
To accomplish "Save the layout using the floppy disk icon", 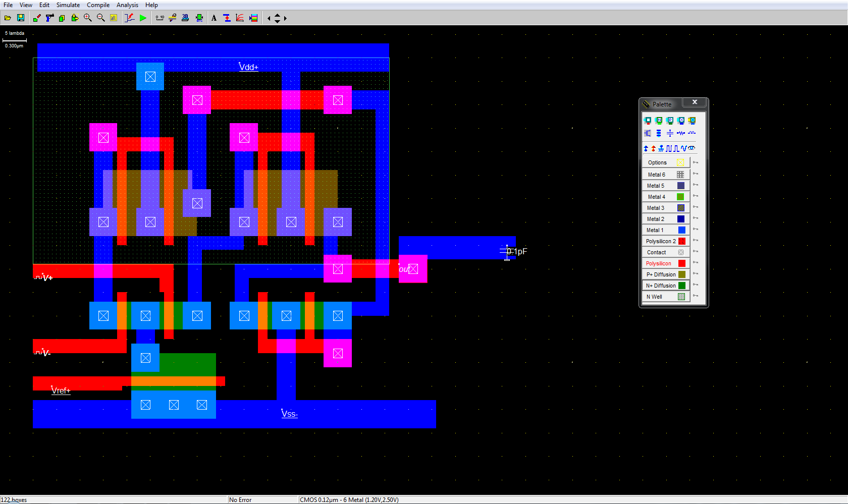I will [x=21, y=18].
